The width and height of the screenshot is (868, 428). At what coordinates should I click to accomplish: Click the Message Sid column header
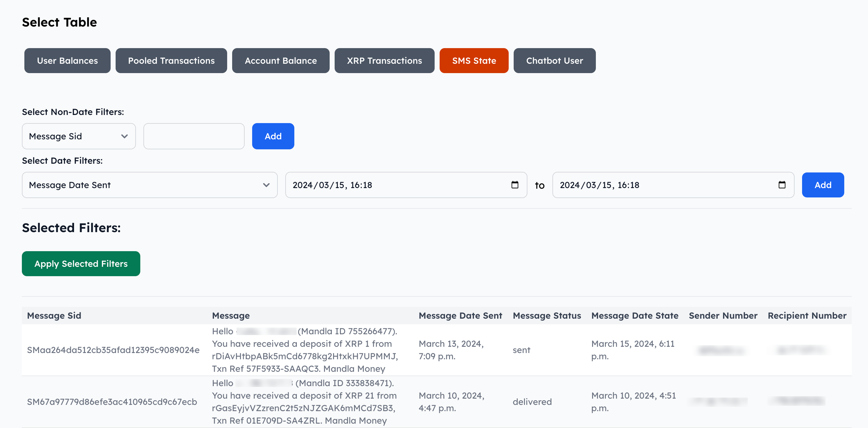point(54,316)
